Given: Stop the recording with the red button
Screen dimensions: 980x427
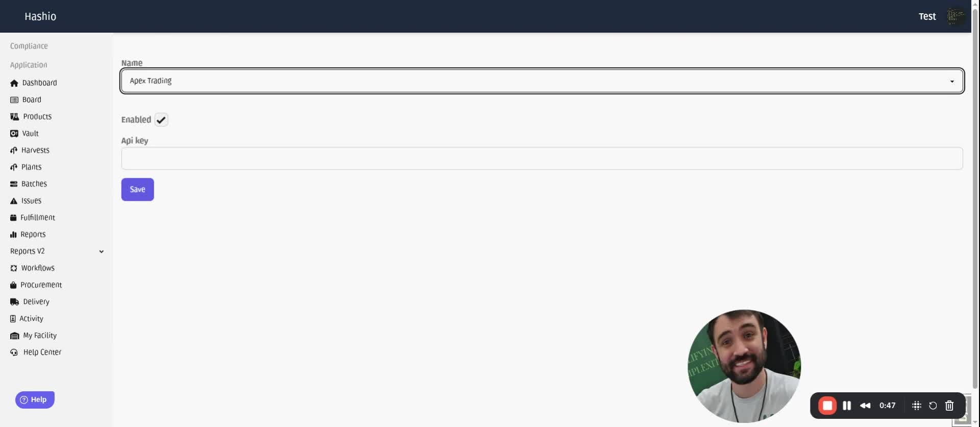Looking at the screenshot, I should (x=827, y=406).
